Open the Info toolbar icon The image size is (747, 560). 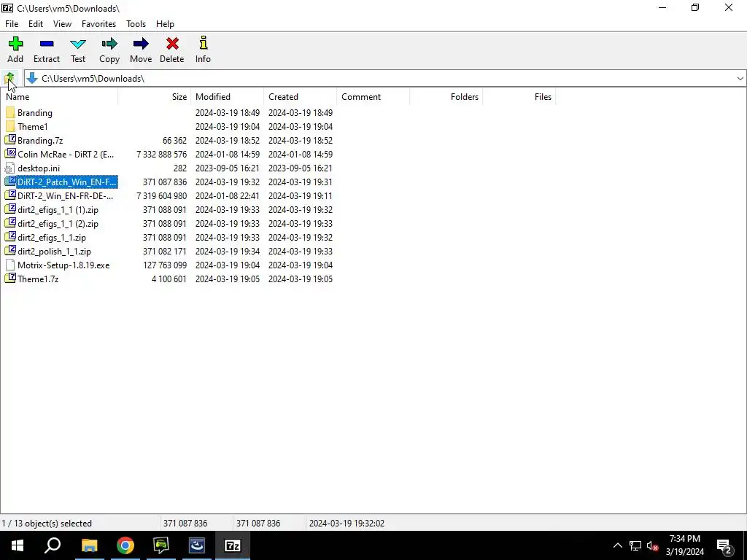(x=204, y=43)
